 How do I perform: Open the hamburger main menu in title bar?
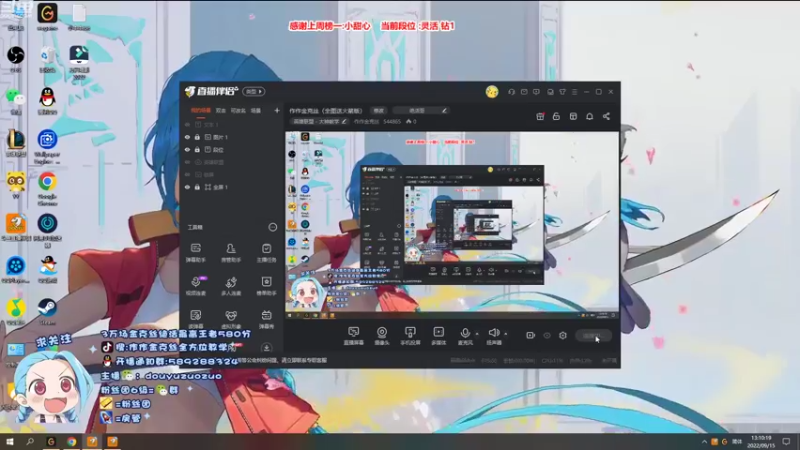[x=574, y=92]
